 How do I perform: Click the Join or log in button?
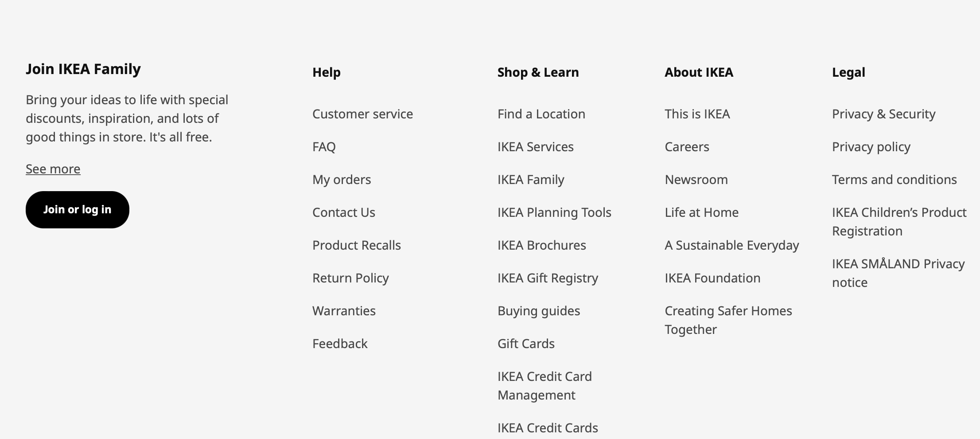[x=77, y=210]
